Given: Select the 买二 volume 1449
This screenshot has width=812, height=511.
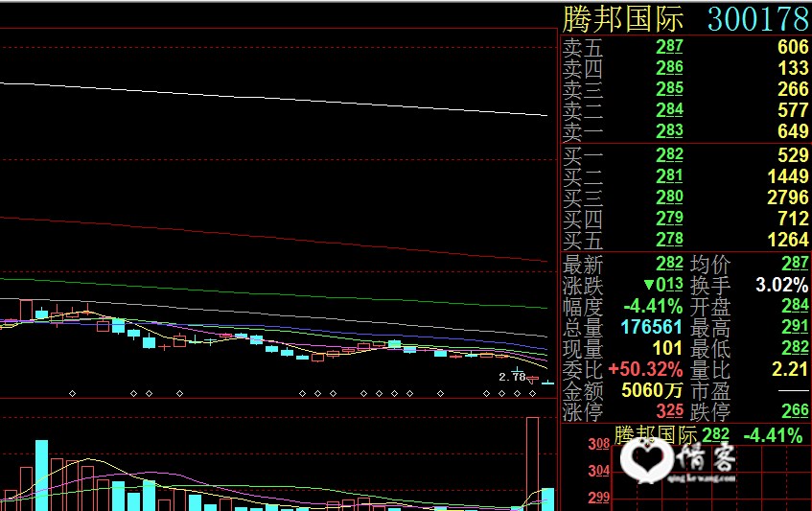Looking at the screenshot, I should point(788,176).
